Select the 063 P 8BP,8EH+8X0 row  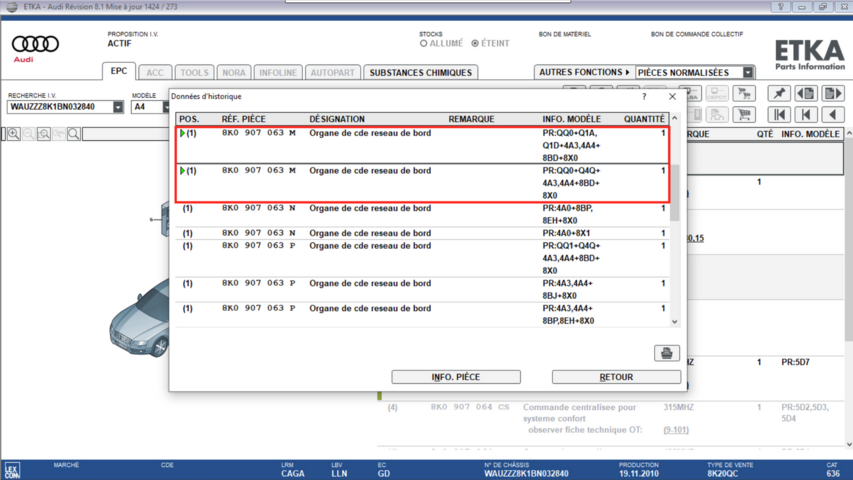(x=422, y=315)
